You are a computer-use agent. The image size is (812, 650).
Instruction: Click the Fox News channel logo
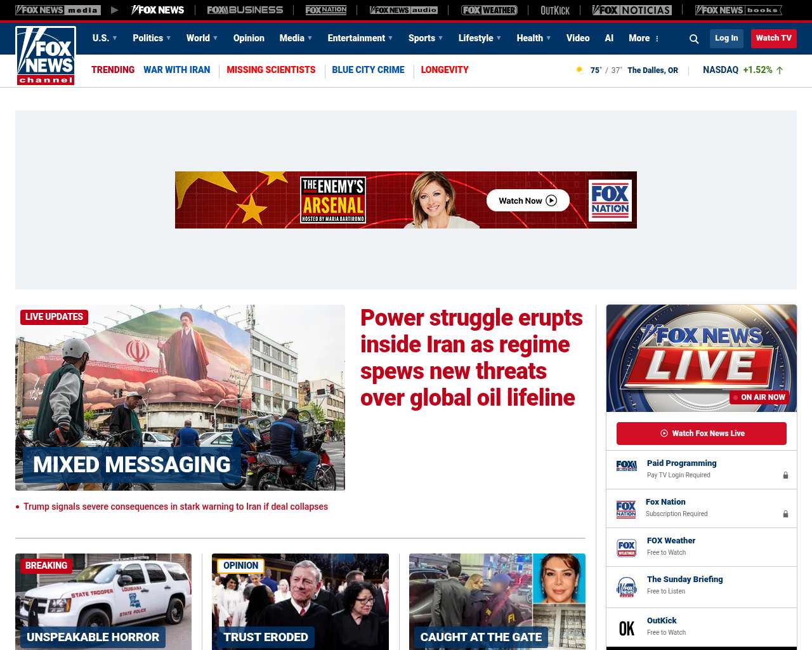[x=46, y=56]
